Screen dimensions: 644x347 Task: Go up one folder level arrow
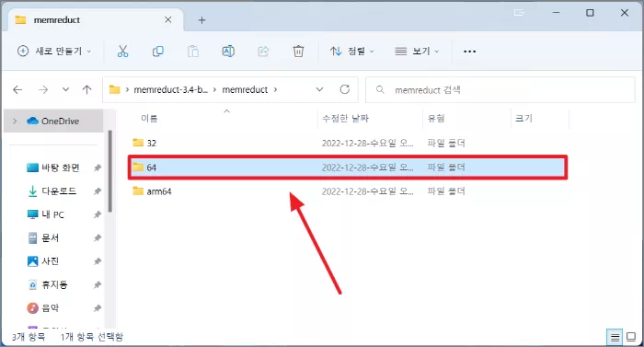pyautogui.click(x=86, y=89)
